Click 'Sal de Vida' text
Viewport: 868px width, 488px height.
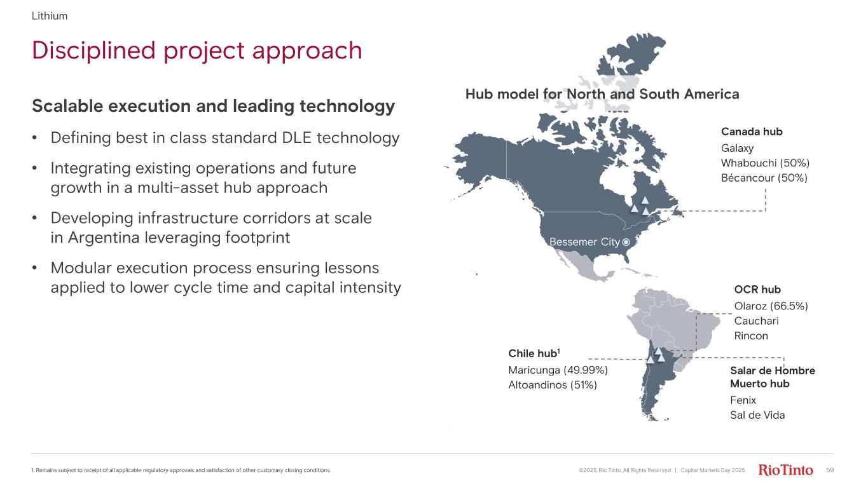[x=757, y=415]
